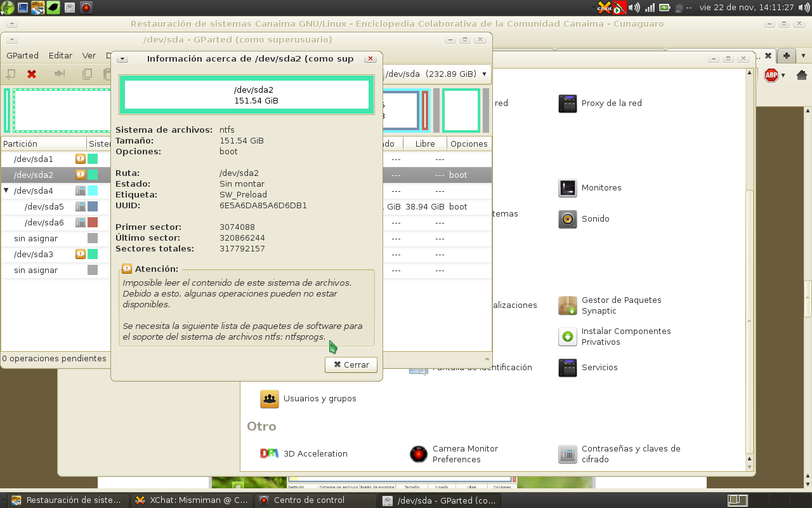Click the Resize/Move arrow toolbar icon
This screenshot has height=508, width=812.
(x=60, y=74)
